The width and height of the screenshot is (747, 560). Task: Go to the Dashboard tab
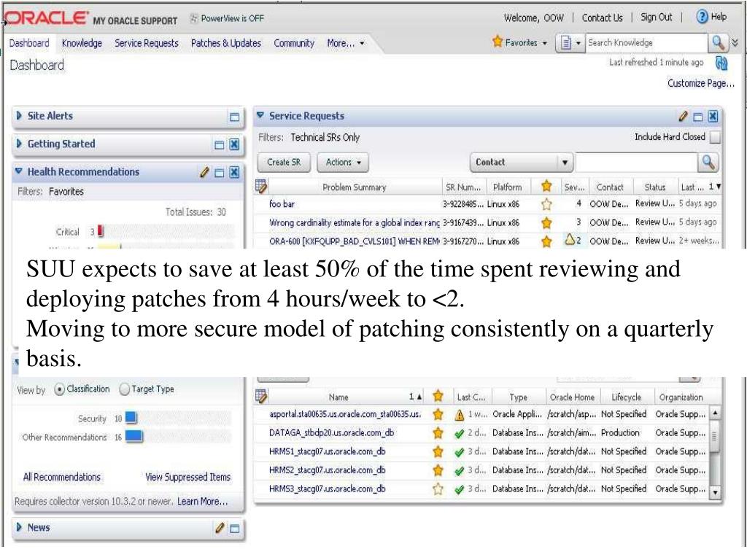click(x=29, y=43)
